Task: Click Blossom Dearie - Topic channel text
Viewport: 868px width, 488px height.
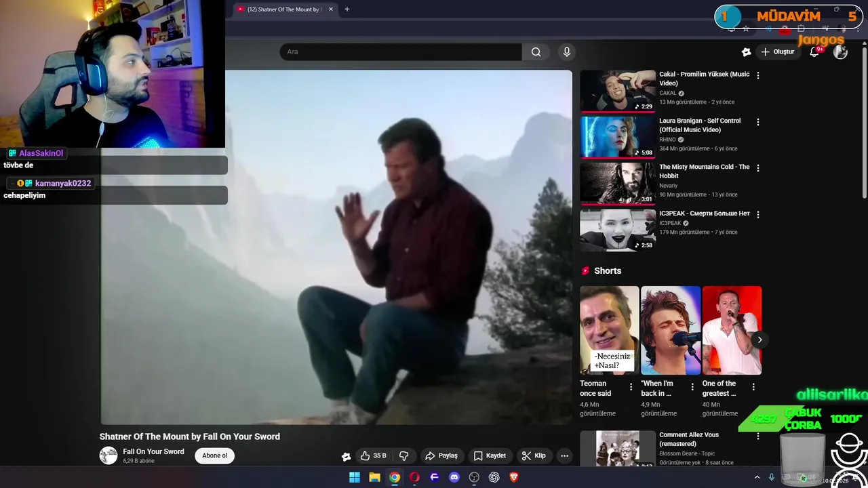Action: pyautogui.click(x=687, y=453)
